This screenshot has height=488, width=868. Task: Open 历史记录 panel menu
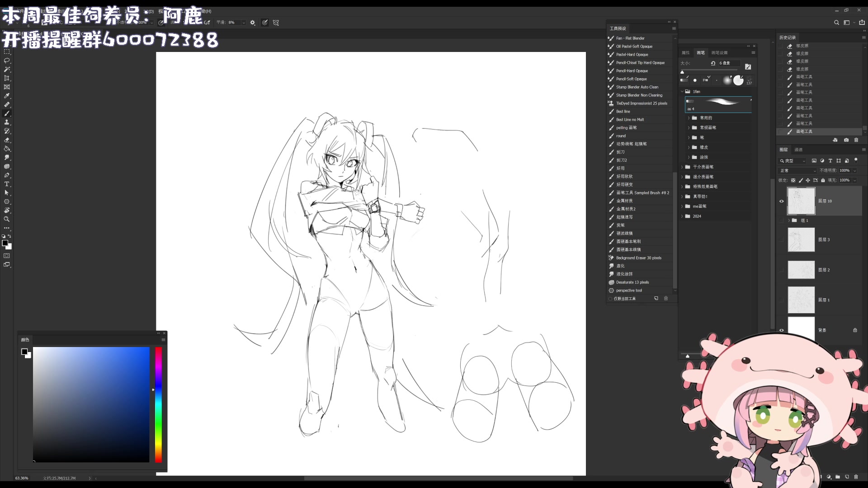pyautogui.click(x=863, y=38)
